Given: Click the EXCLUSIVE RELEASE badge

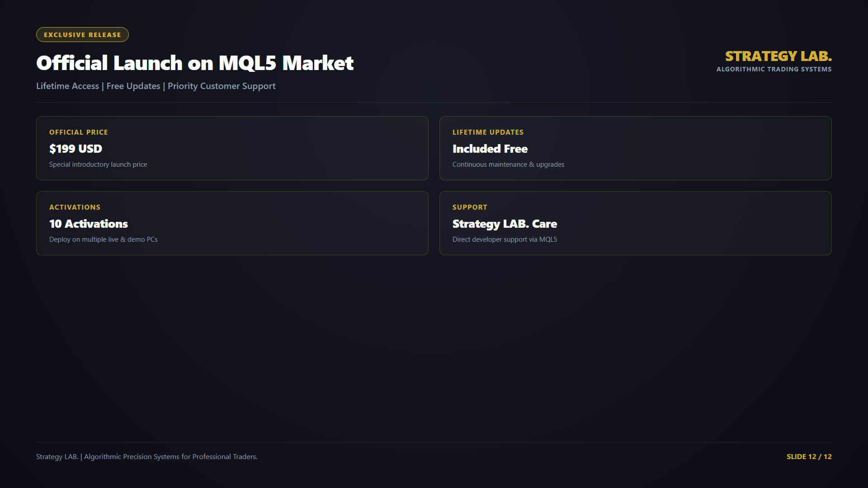Looking at the screenshot, I should tap(82, 35).
